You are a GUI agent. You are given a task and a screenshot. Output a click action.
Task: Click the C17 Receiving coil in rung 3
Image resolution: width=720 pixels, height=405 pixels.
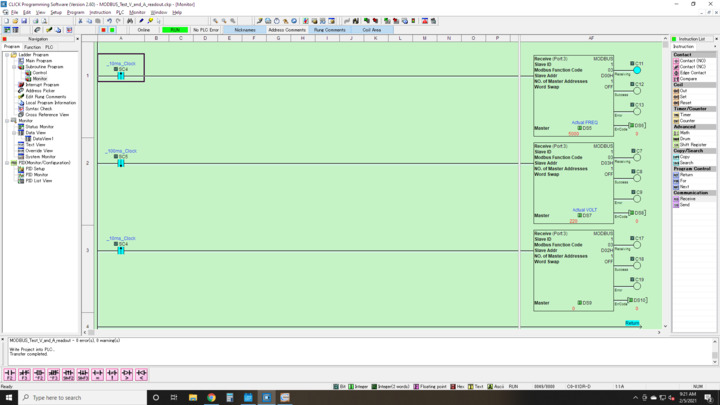point(637,244)
